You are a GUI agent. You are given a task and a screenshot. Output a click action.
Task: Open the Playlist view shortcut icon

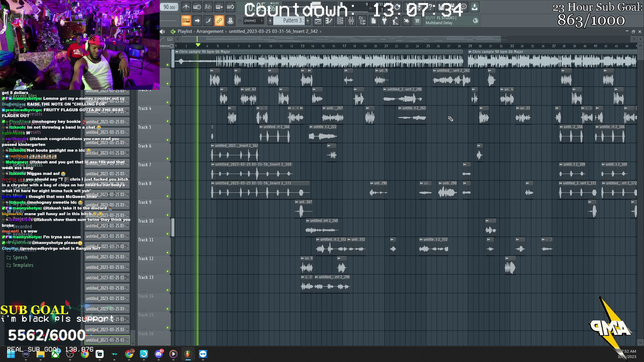pos(318,21)
